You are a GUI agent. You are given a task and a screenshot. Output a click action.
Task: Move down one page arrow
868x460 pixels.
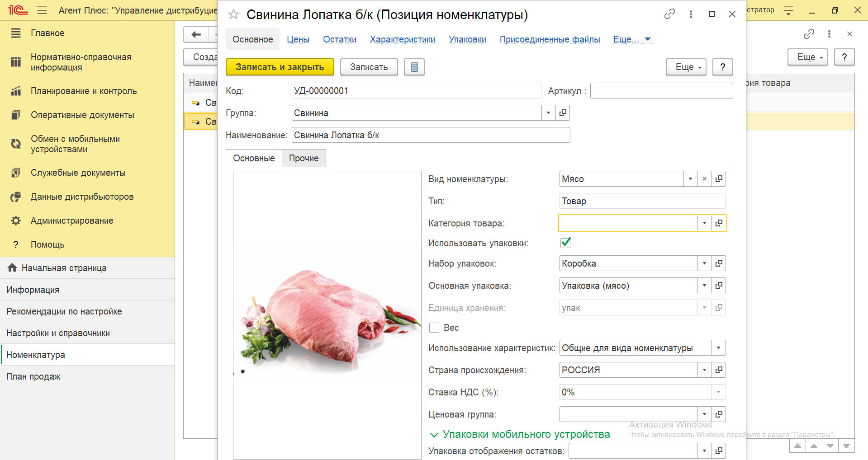(x=830, y=446)
